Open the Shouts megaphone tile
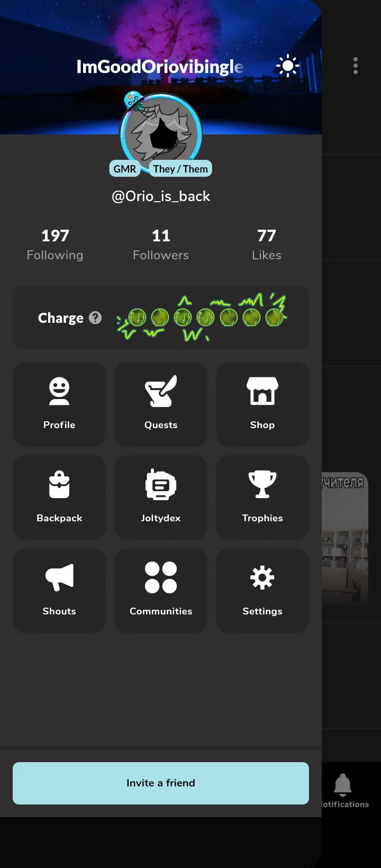The width and height of the screenshot is (381, 868). click(59, 591)
